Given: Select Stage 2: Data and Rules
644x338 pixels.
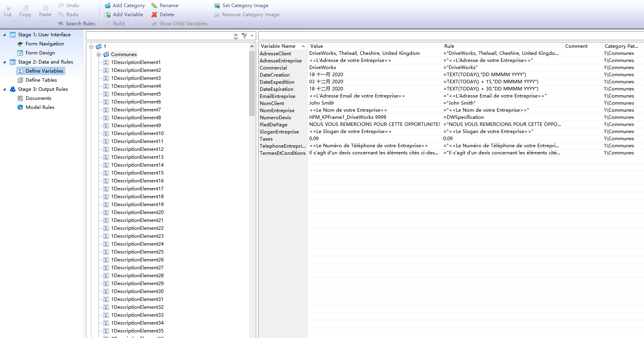Looking at the screenshot, I should pyautogui.click(x=42, y=62).
